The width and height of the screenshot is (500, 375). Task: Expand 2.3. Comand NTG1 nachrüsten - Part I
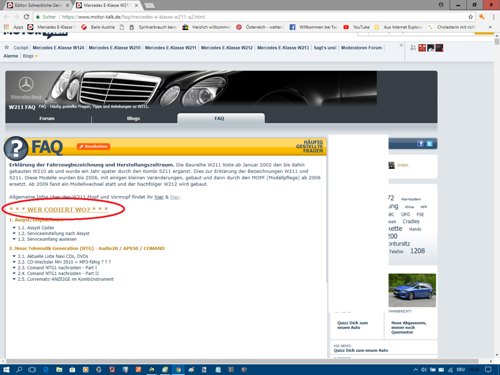(x=57, y=268)
